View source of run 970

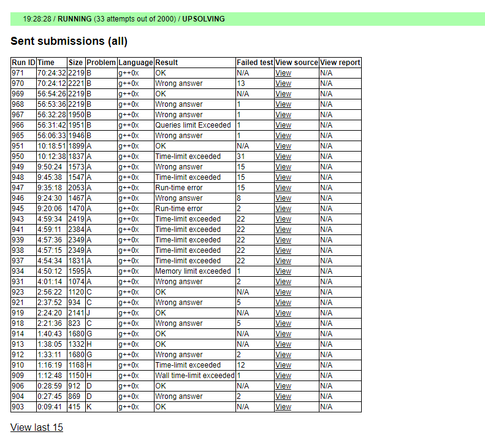(283, 83)
